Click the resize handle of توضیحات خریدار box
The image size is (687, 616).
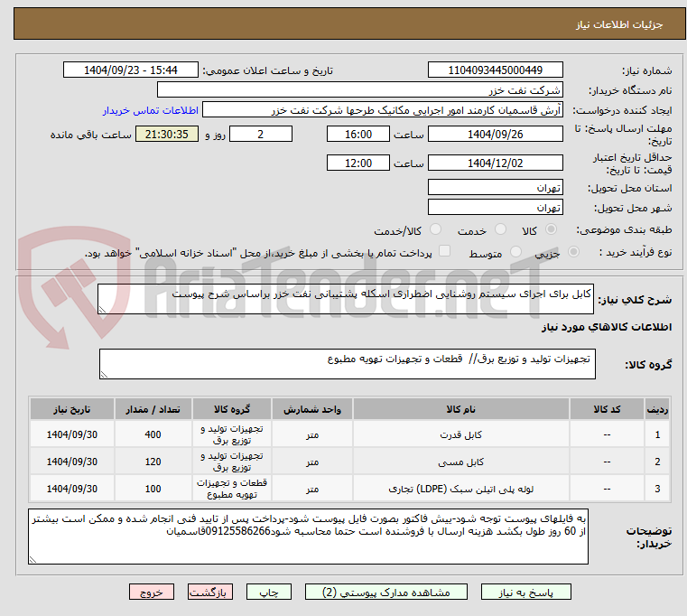pos(33,559)
